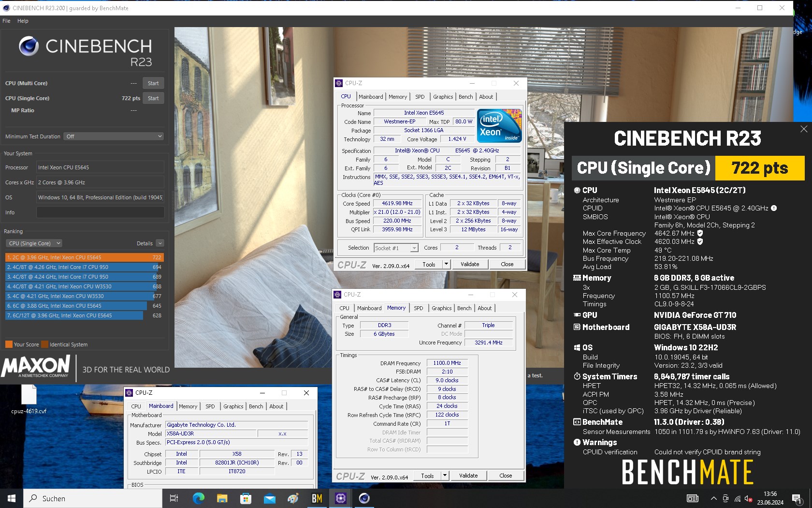Click the Windows Start button
Screen dimensions: 812x508
(12, 498)
